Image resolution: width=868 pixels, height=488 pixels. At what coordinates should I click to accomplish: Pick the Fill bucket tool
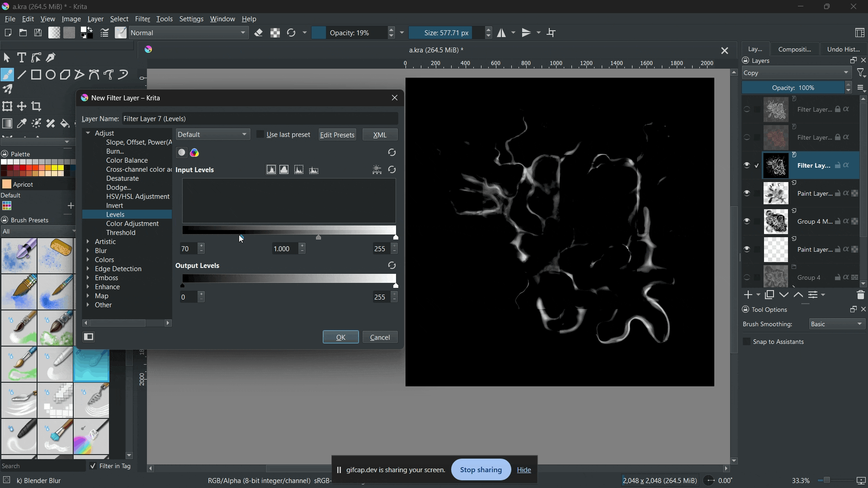(x=65, y=124)
